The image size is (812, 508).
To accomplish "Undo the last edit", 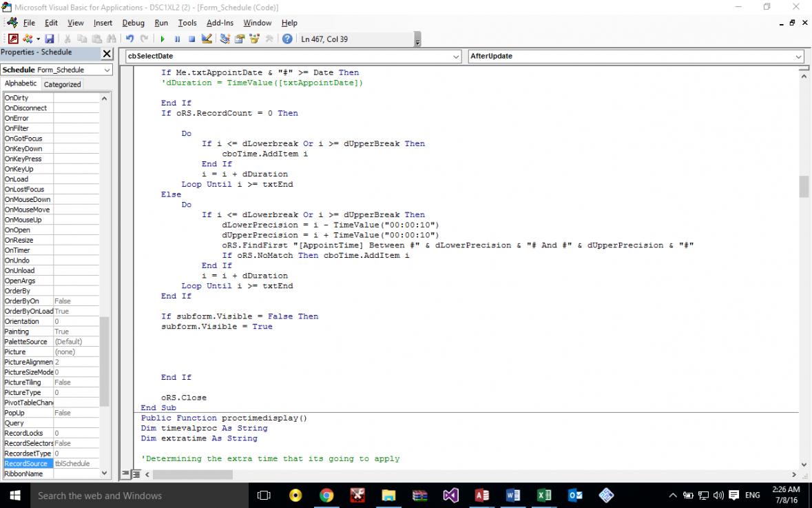I will coord(129,39).
